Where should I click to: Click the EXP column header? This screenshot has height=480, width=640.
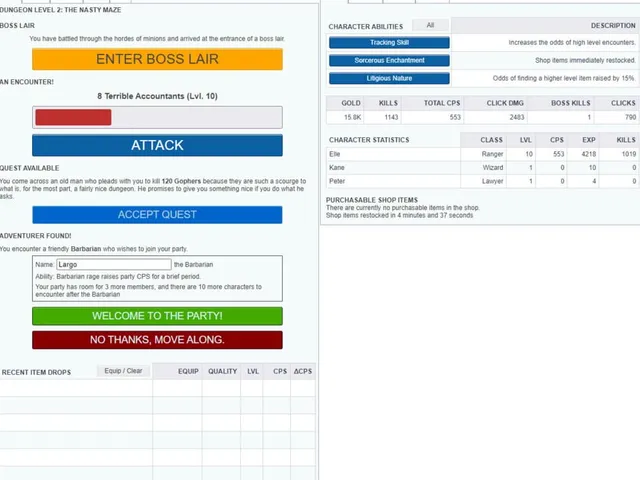pyautogui.click(x=589, y=140)
